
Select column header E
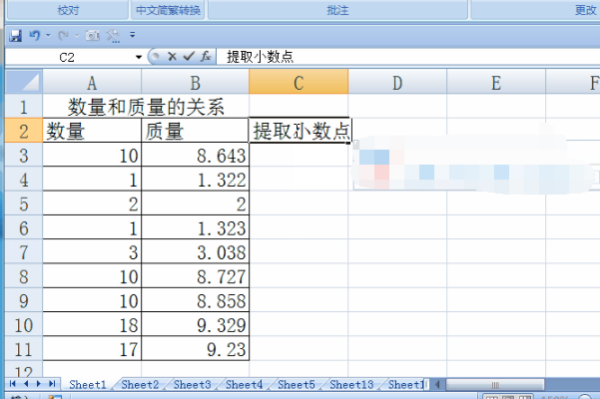tap(496, 82)
